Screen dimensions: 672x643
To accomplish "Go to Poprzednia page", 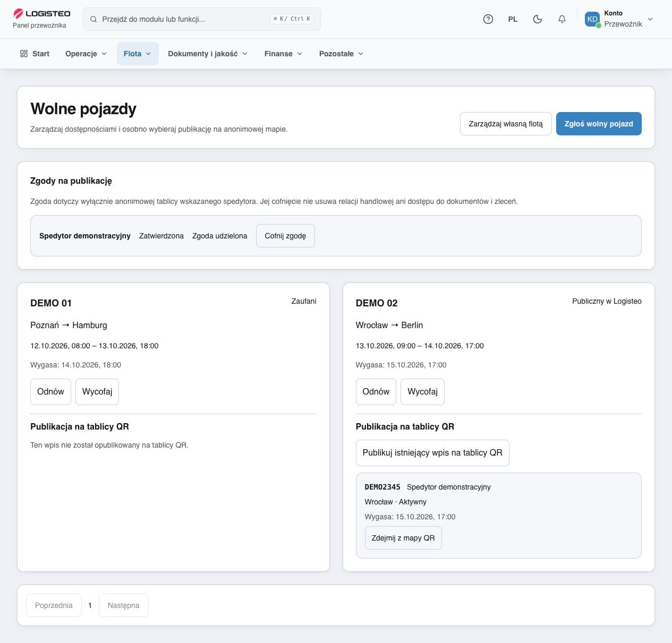I will (54, 605).
